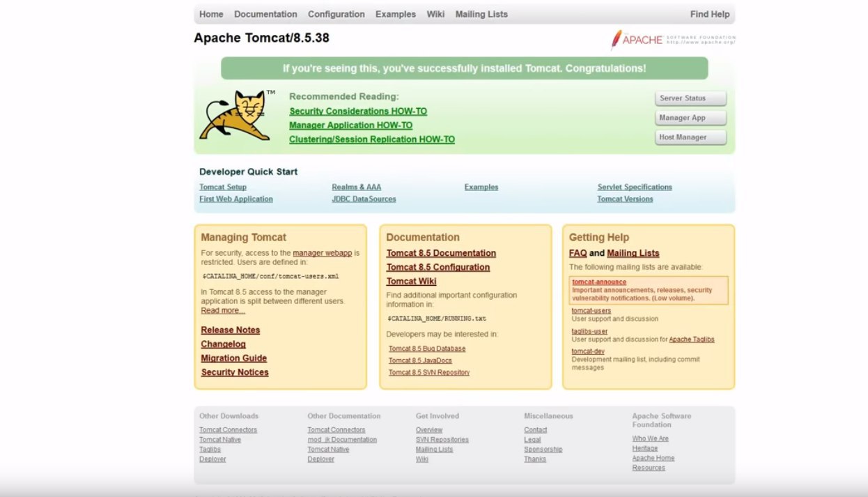Open Tomcat Native under Other Downloads
The image size is (868, 497).
point(220,440)
